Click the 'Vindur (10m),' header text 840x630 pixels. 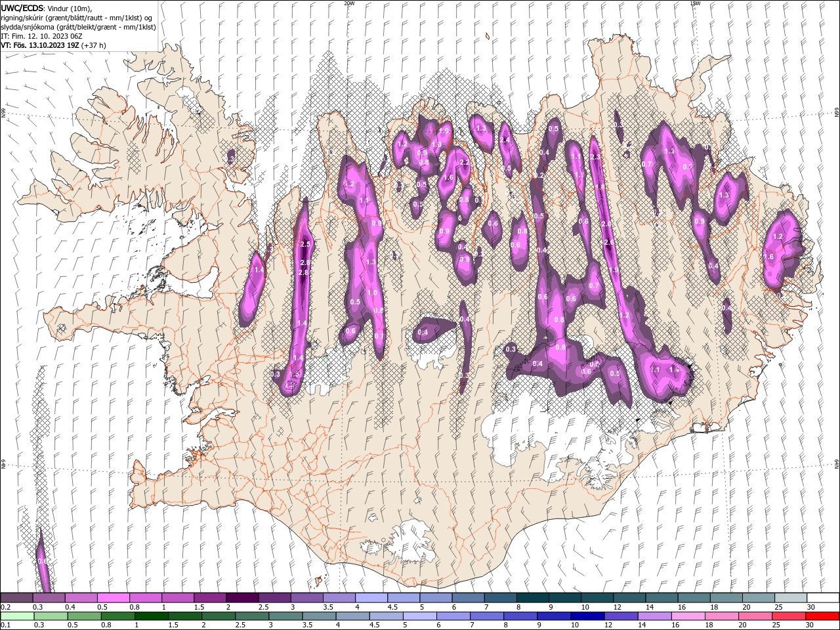coord(70,9)
